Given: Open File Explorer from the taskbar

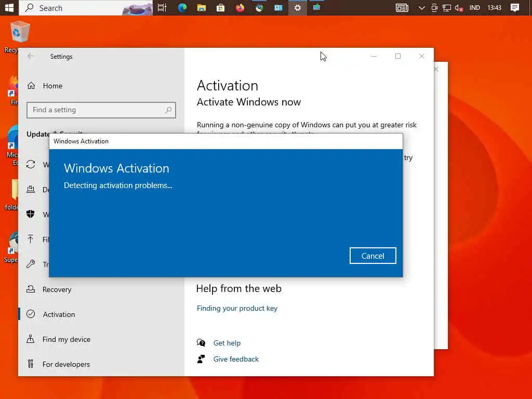Looking at the screenshot, I should [202, 7].
